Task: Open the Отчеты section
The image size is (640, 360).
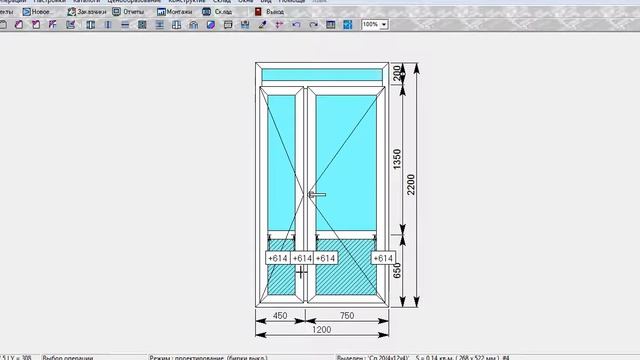Action: coord(128,12)
